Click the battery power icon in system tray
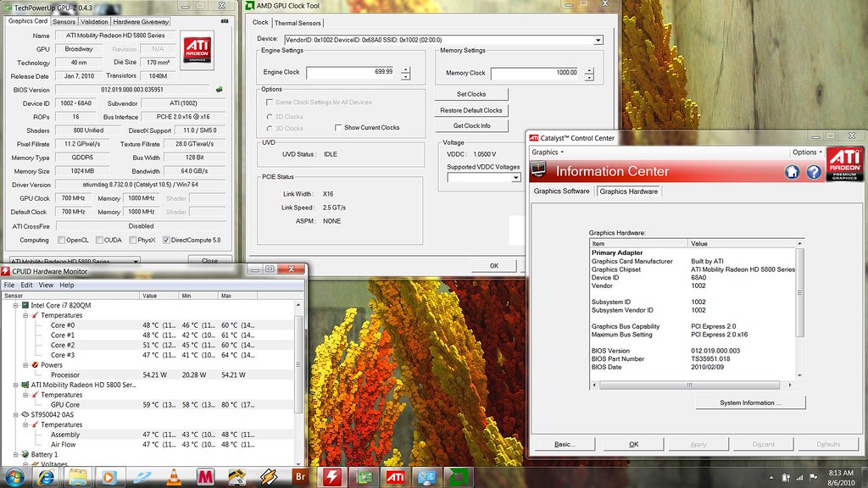Screen dimensions: 868x488 (x=786, y=478)
